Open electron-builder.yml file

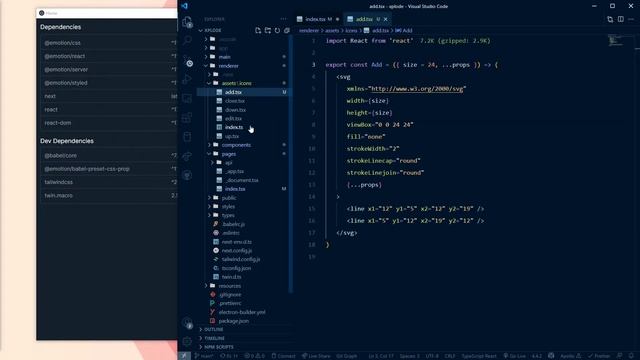point(242,312)
